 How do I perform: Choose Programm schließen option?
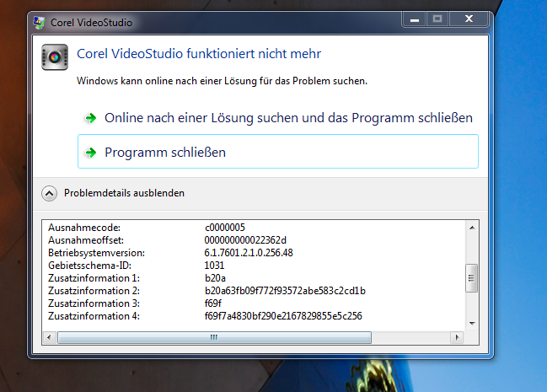pyautogui.click(x=278, y=152)
